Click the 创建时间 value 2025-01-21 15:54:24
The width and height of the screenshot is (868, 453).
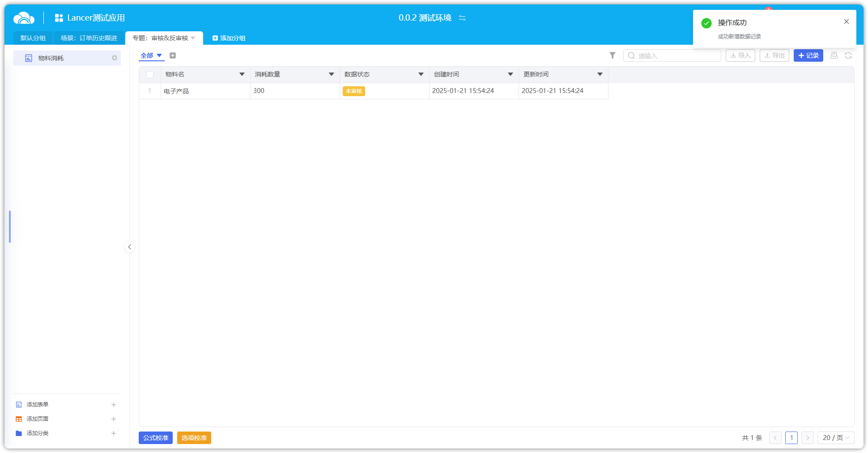pyautogui.click(x=463, y=91)
